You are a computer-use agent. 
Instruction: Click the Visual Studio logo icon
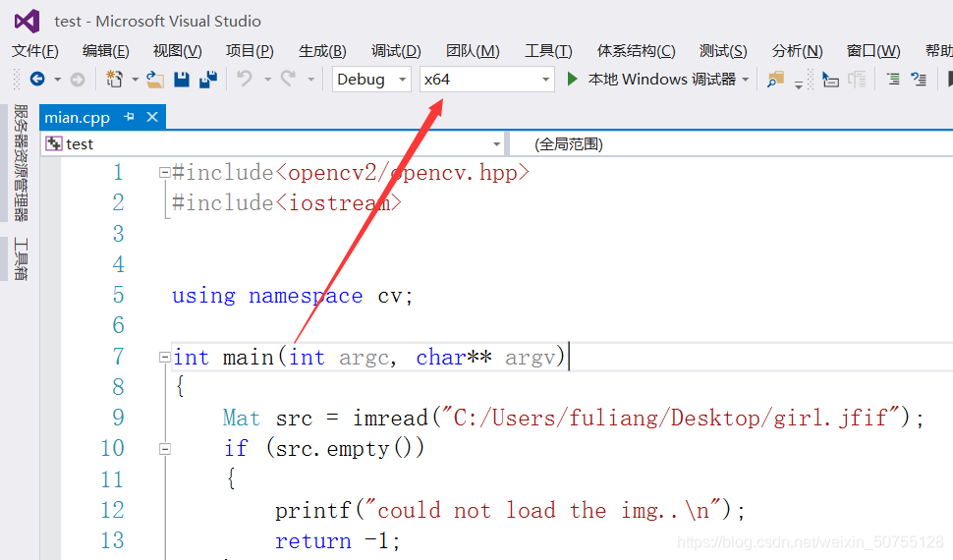28,22
